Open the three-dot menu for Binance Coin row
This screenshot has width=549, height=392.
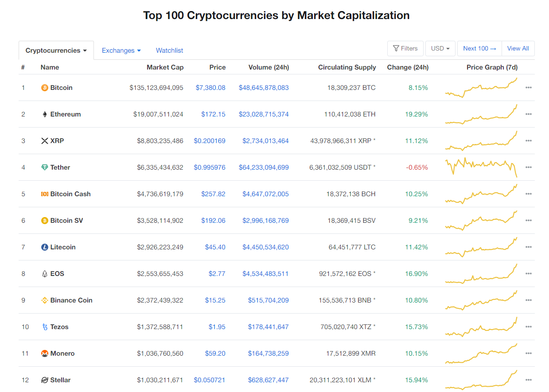click(528, 300)
